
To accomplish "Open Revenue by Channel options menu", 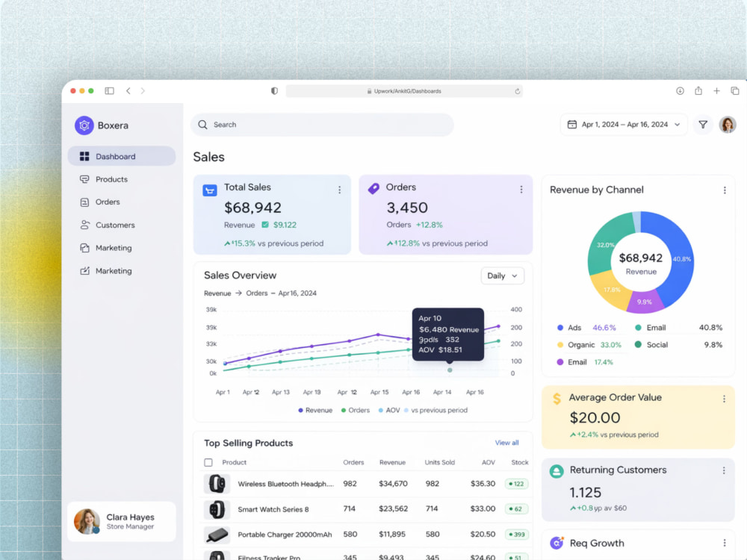I will pos(724,190).
